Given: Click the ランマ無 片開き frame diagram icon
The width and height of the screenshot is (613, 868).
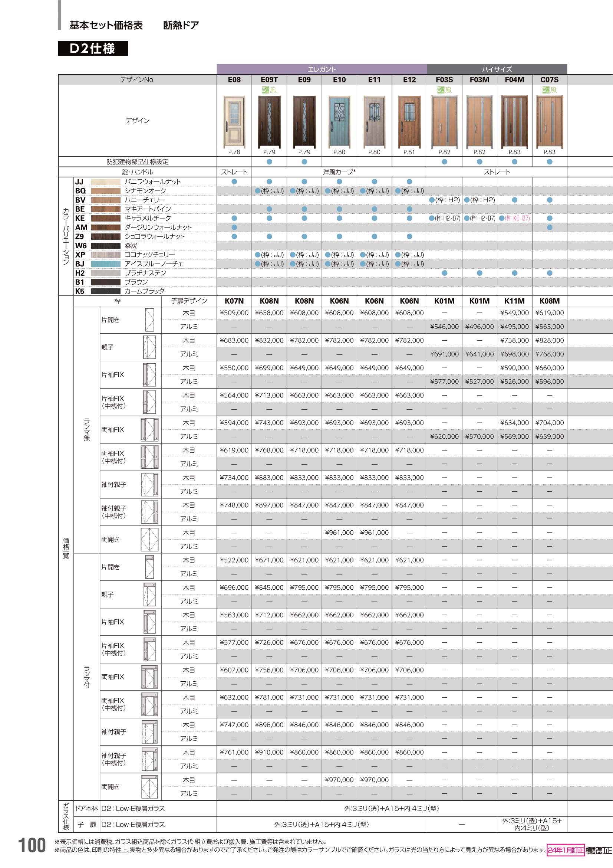Looking at the screenshot, I should click(149, 320).
